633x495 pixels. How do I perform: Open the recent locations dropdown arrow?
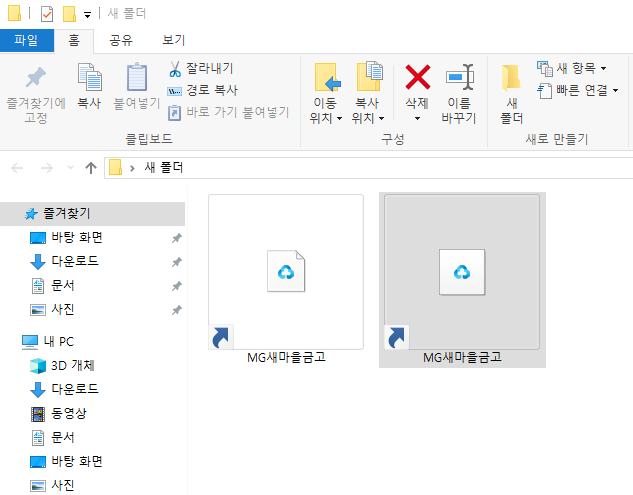click(x=70, y=168)
